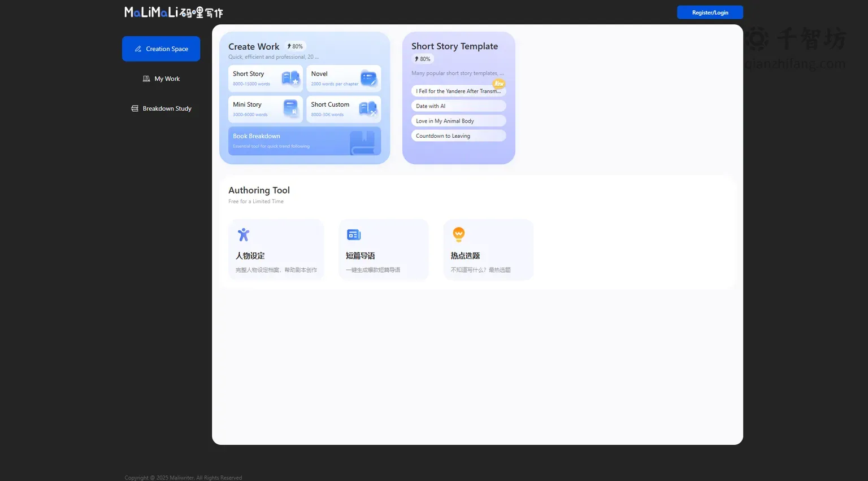The height and width of the screenshot is (481, 868).
Task: Click the MaLiMaLi logo in the header
Action: click(173, 12)
